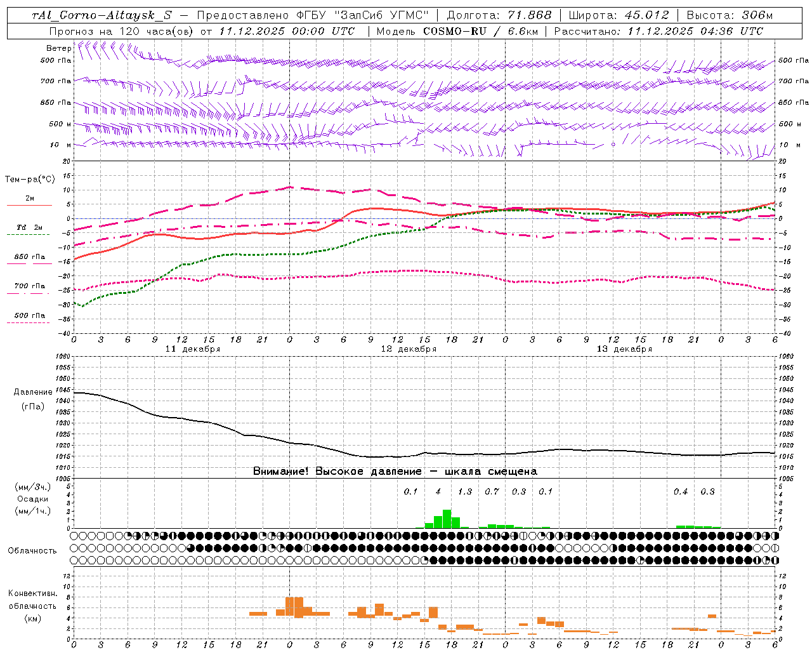Click the precipitation value 1.3
The image size is (812, 650).
pos(465,491)
